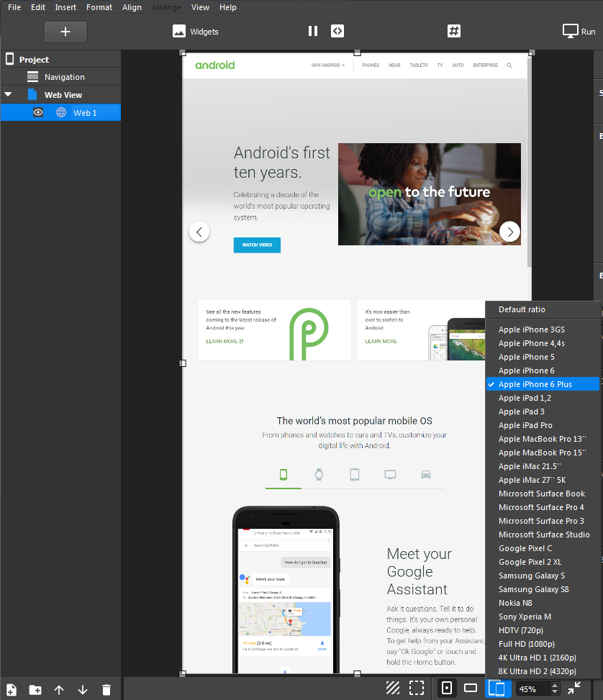Select Apple iPad 3 ratio

pos(543,412)
